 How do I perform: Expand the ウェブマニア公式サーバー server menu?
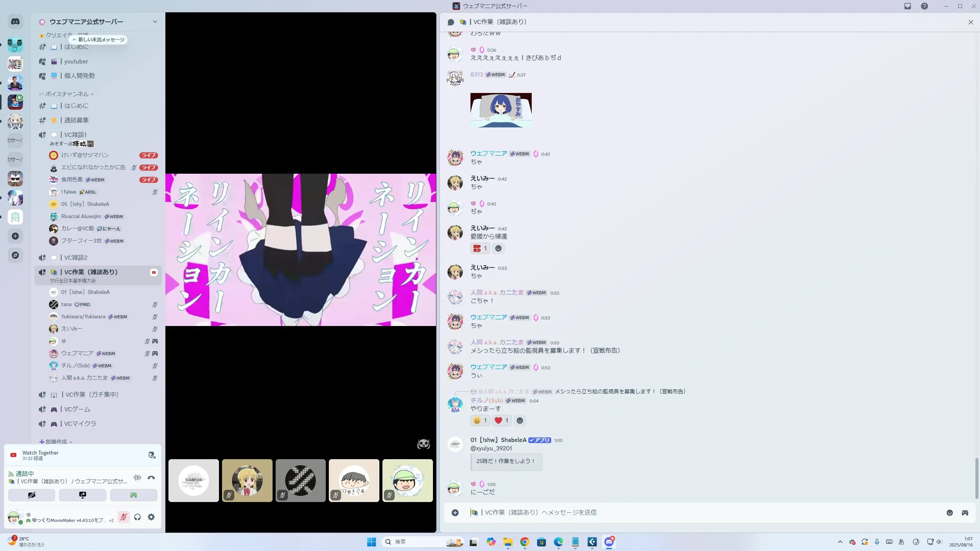click(155, 22)
